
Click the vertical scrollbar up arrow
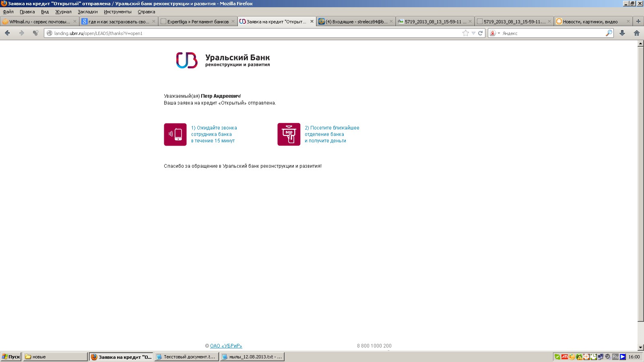(x=640, y=44)
